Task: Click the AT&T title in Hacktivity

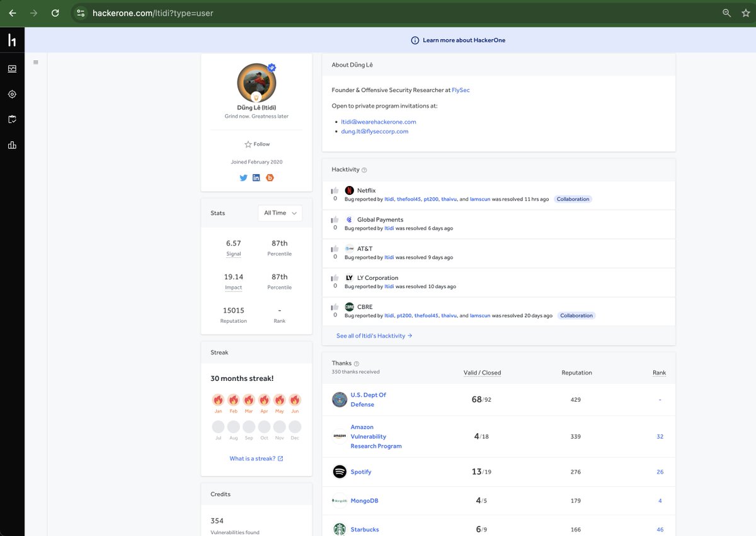Action: click(365, 248)
